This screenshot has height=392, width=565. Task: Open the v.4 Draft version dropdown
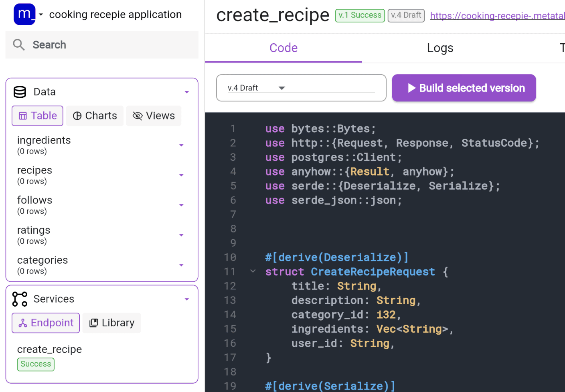tap(282, 88)
